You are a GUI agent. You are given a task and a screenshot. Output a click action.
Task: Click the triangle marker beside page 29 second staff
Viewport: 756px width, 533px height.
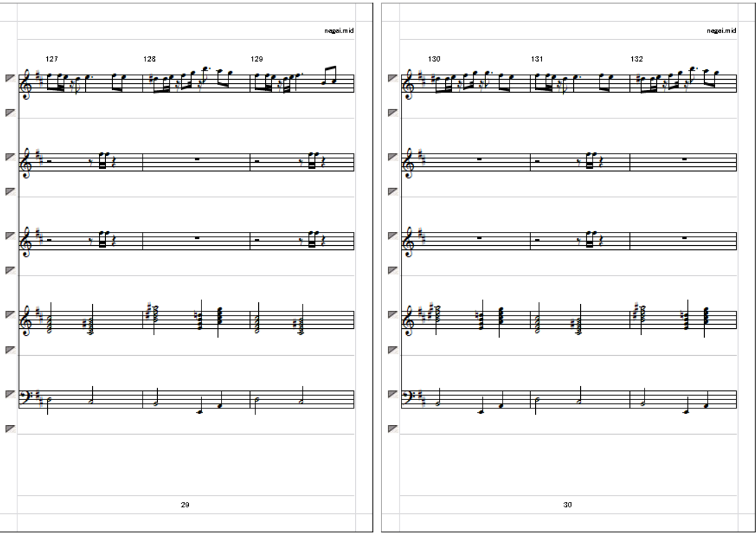coord(10,157)
